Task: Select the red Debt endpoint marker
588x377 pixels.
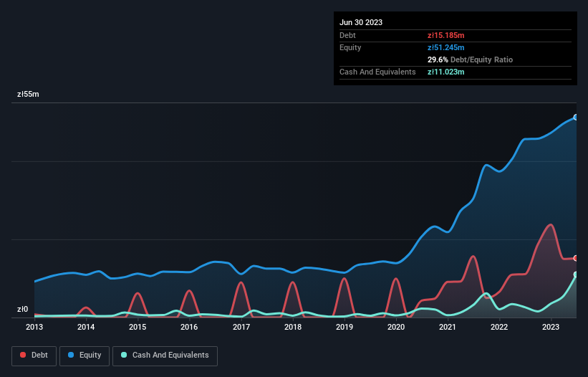Action: pos(576,258)
